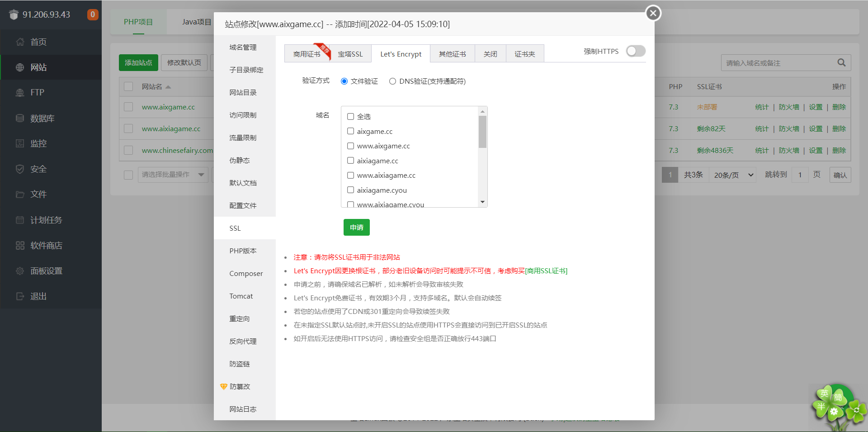This screenshot has height=432, width=868.
Task: Close the site modification dialog
Action: (x=653, y=13)
